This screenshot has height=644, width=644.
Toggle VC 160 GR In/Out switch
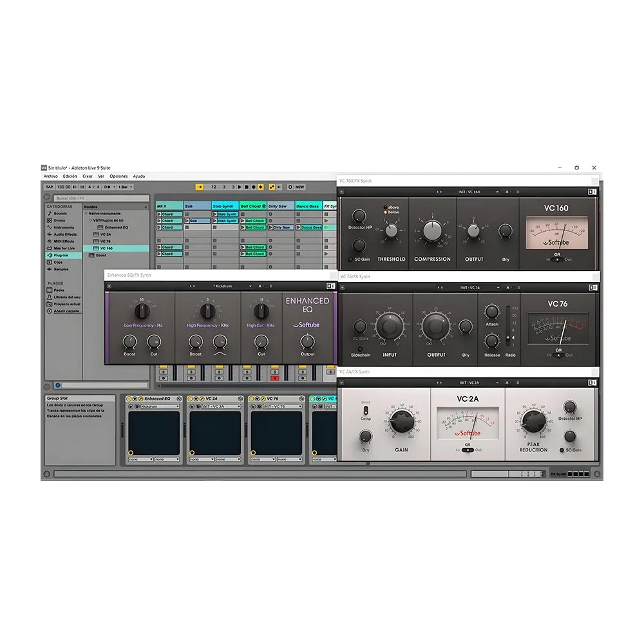[557, 260]
